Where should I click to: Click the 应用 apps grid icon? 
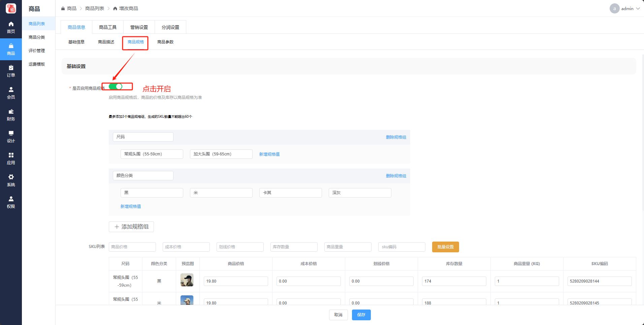pos(11,158)
